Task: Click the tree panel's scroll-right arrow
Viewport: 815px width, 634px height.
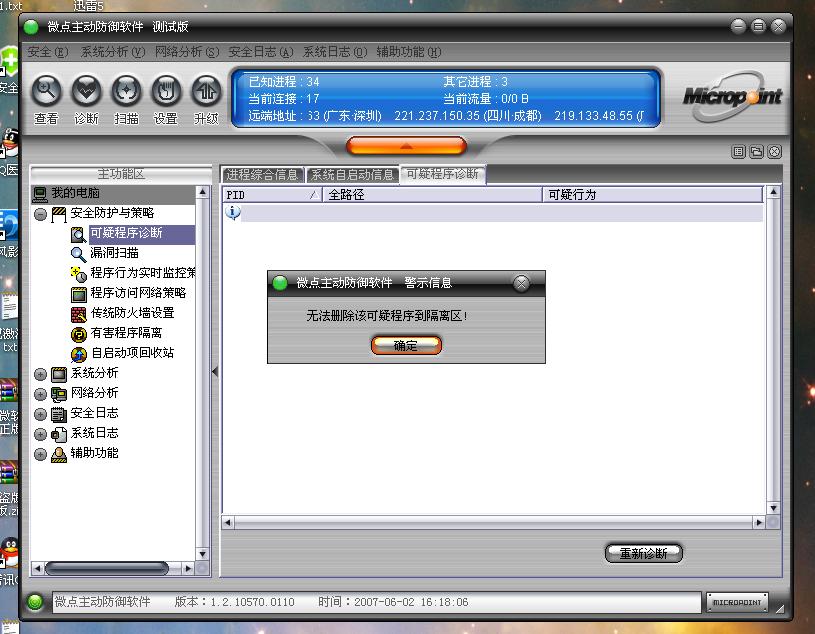Action: pos(188,569)
